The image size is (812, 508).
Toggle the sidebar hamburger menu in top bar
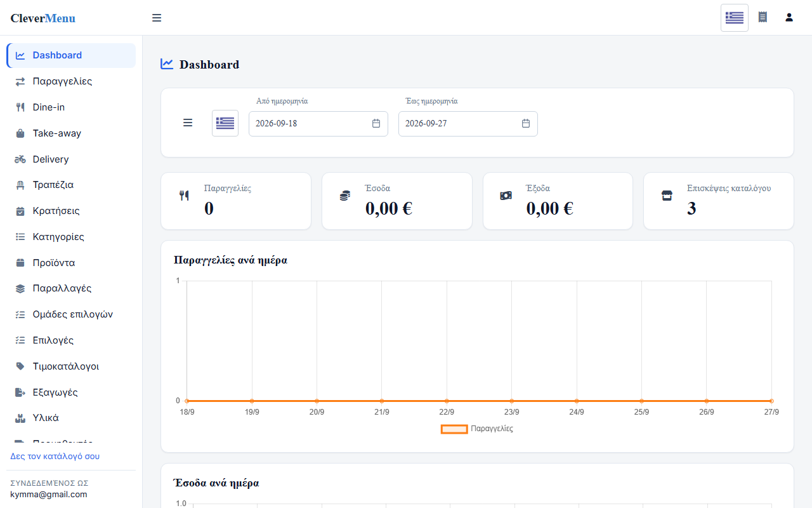click(x=157, y=18)
